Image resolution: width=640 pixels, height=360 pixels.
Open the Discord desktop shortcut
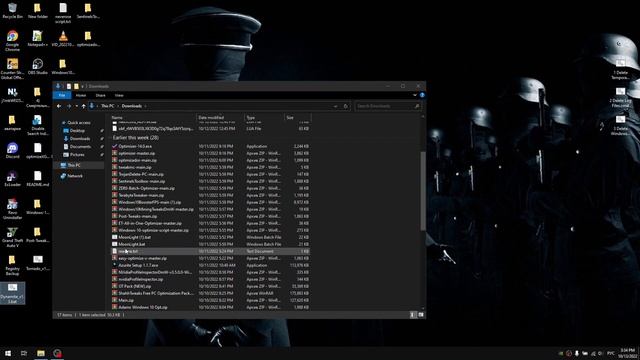pos(12,150)
